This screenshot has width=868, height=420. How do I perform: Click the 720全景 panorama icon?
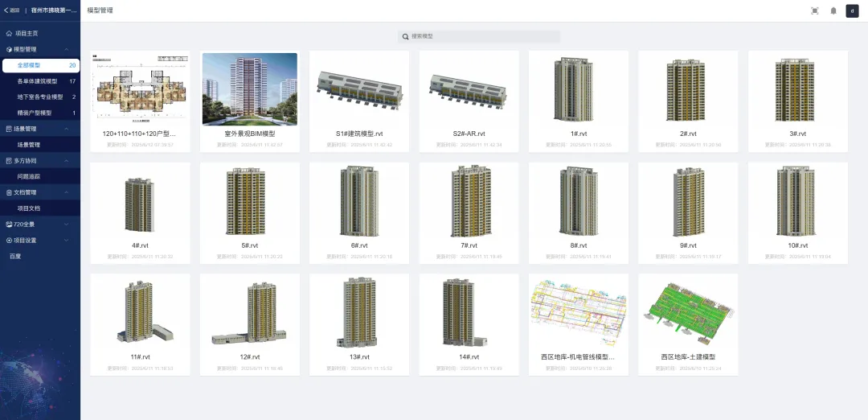[x=9, y=224]
